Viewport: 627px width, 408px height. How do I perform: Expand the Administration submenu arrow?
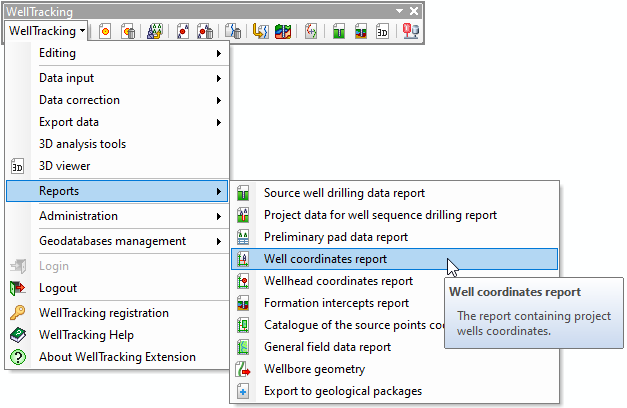[219, 216]
